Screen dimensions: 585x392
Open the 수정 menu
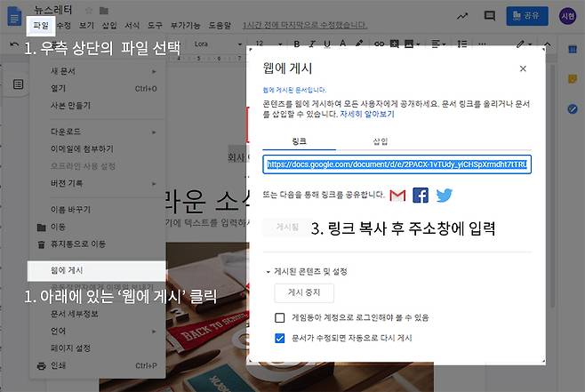64,26
